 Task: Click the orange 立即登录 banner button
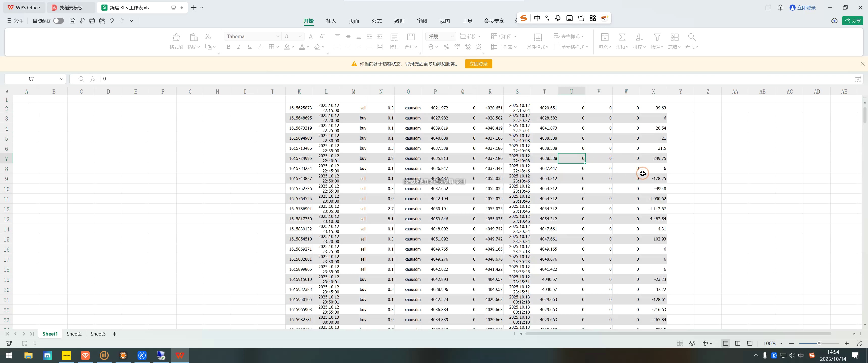coord(478,64)
